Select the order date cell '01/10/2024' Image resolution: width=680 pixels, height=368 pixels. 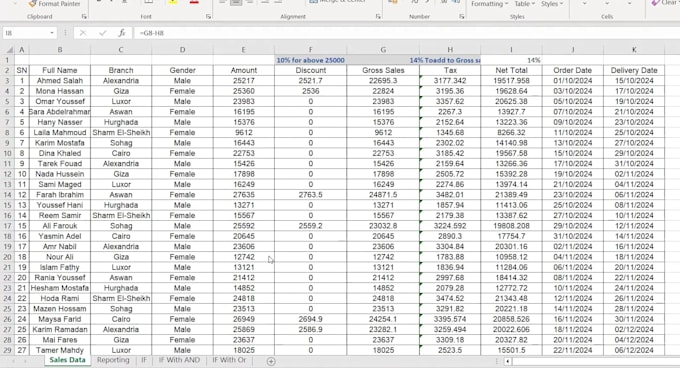(x=572, y=81)
